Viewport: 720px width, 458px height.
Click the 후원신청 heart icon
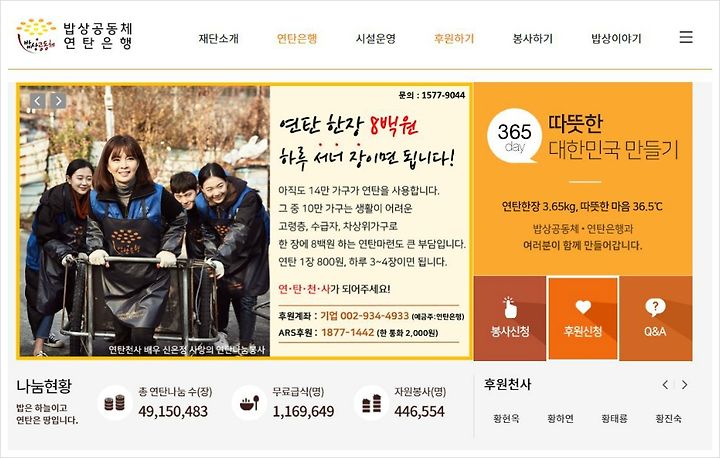(583, 307)
